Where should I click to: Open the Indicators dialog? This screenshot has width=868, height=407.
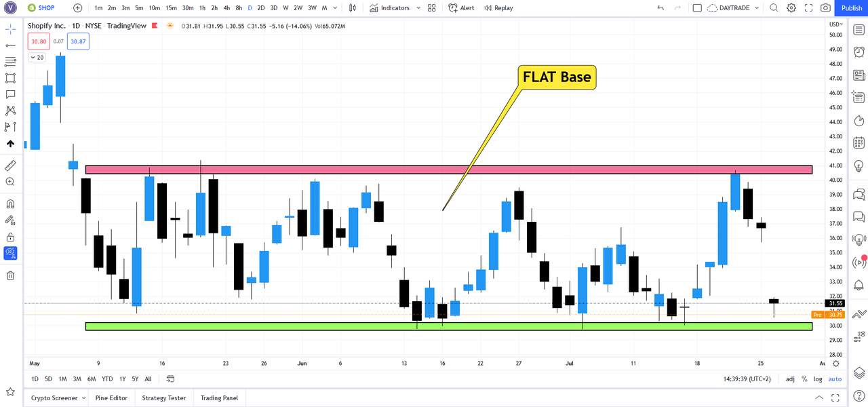tap(390, 8)
